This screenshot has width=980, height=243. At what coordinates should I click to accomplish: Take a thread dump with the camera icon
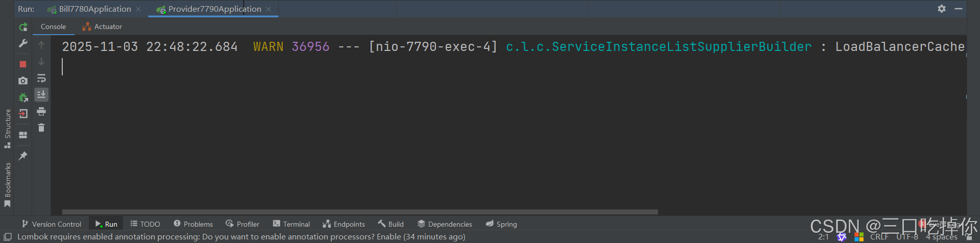pyautogui.click(x=23, y=80)
